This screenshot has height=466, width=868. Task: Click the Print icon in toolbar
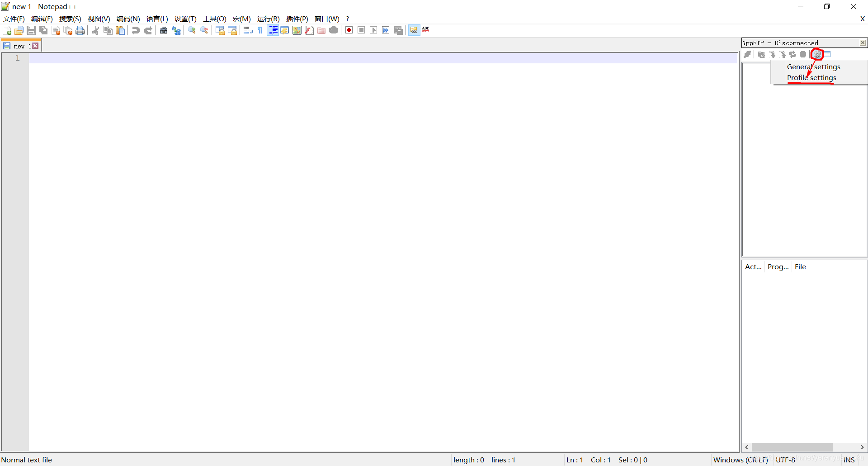80,30
